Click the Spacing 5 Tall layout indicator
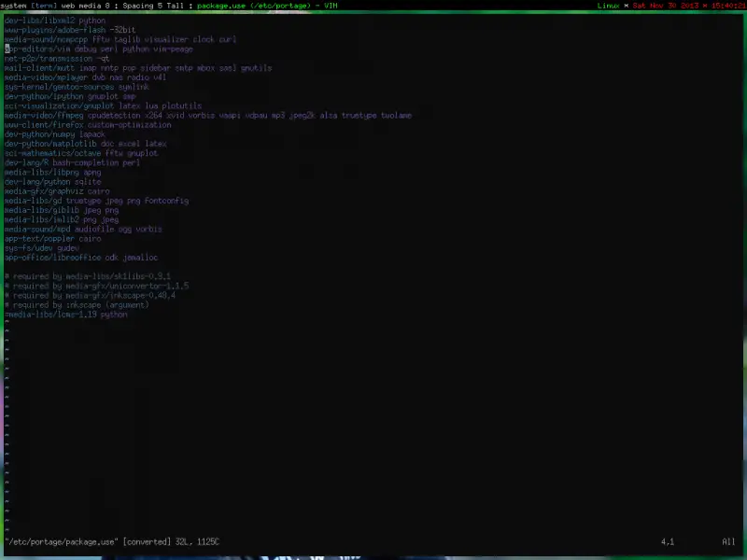 (x=153, y=6)
